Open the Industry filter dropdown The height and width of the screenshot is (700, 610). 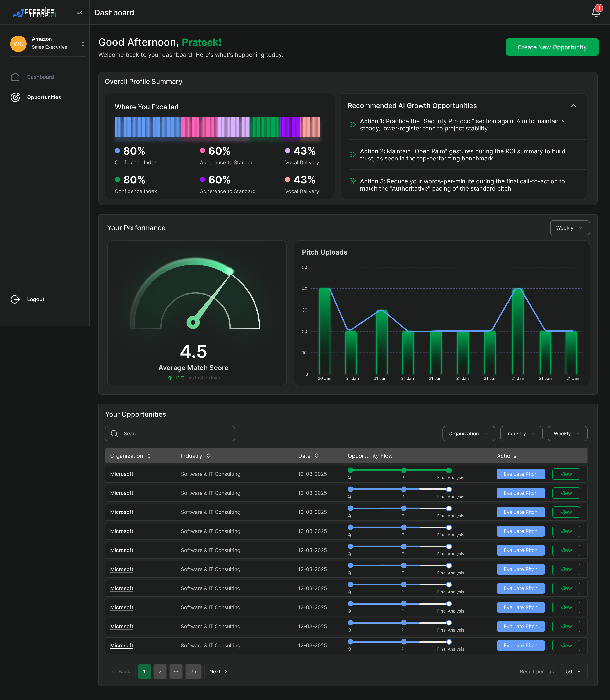pos(521,434)
